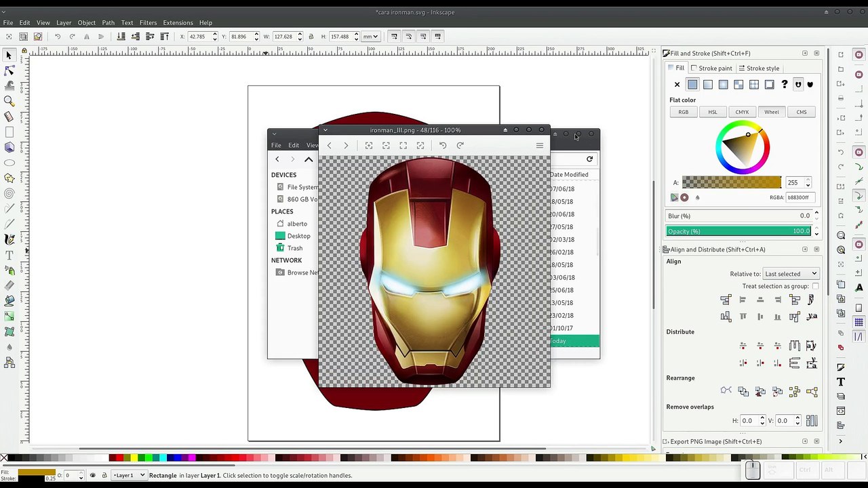Select the Node edit tool
868x488 pixels.
(x=9, y=70)
